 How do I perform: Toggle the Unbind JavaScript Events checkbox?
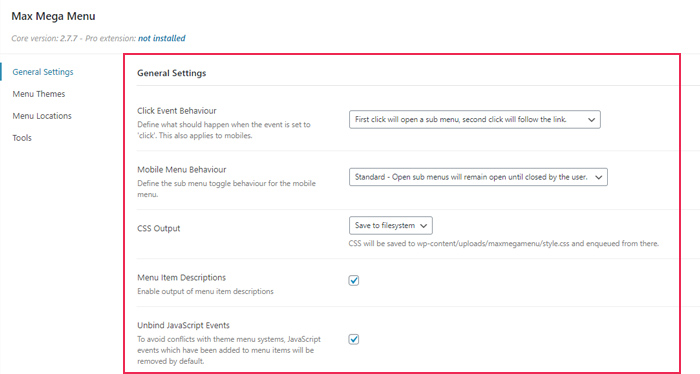(x=354, y=339)
